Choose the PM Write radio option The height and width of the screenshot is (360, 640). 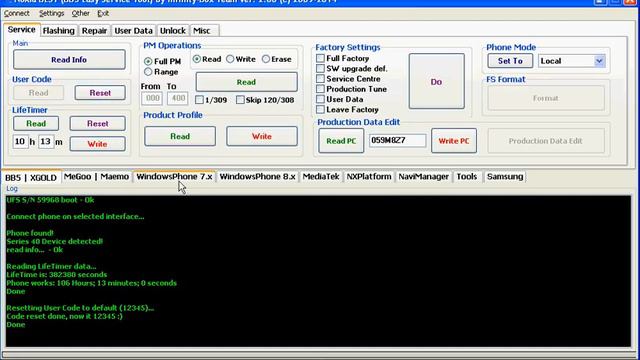(241, 59)
